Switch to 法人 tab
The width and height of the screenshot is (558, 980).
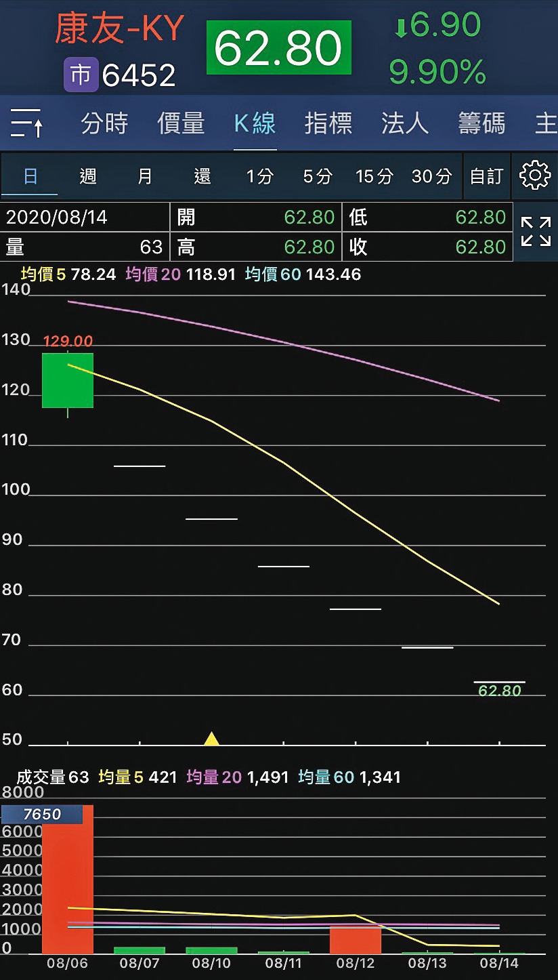[x=405, y=123]
